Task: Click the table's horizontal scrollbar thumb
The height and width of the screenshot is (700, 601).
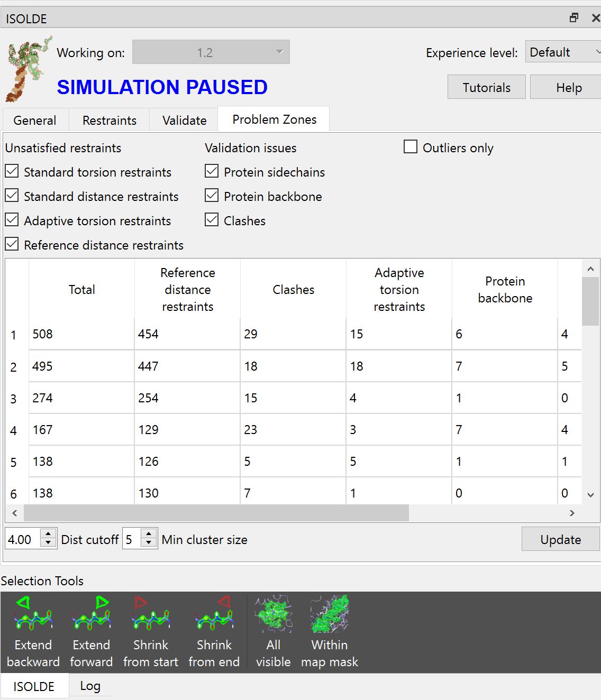Action: tap(216, 513)
